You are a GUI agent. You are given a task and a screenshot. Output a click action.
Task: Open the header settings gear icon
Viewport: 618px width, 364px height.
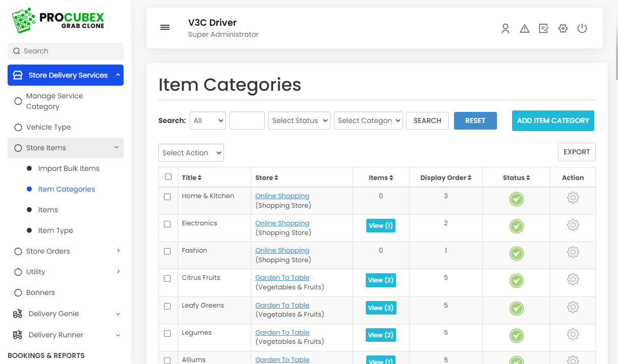pyautogui.click(x=563, y=29)
